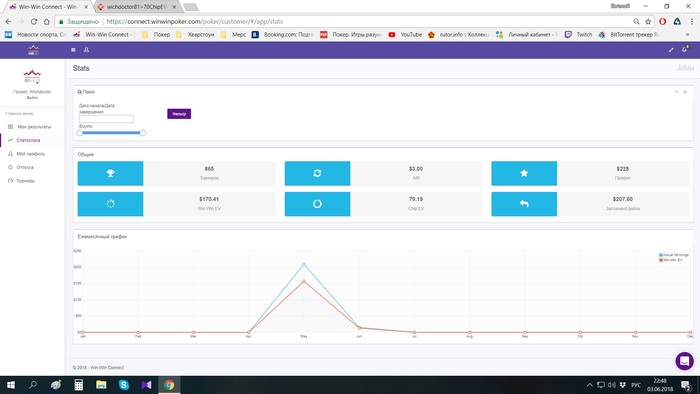This screenshot has width=700, height=394.
Task: Open Chrome's three-dot menu
Action: [692, 21]
